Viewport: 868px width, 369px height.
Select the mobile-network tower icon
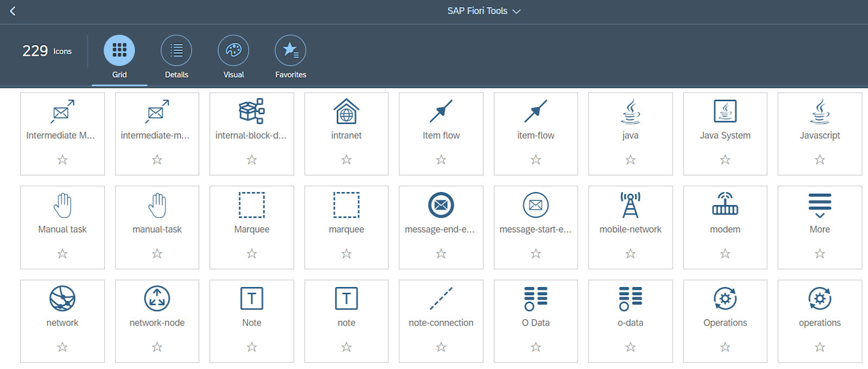[630, 205]
